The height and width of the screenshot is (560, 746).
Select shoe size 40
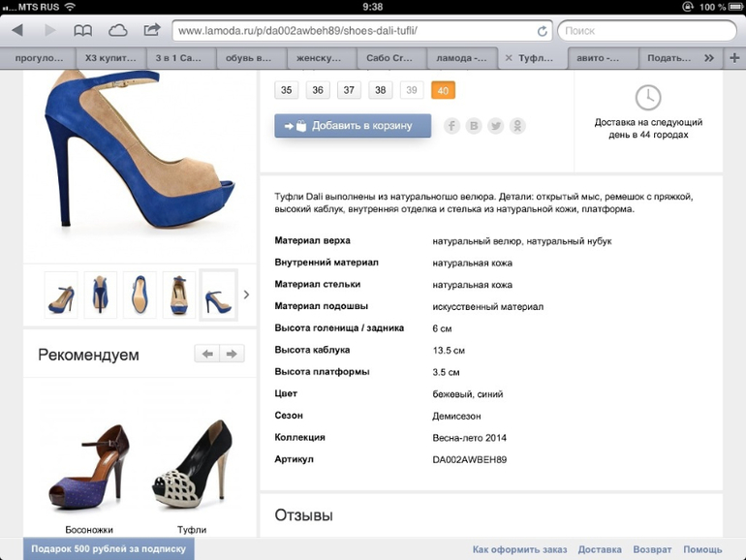tap(443, 90)
